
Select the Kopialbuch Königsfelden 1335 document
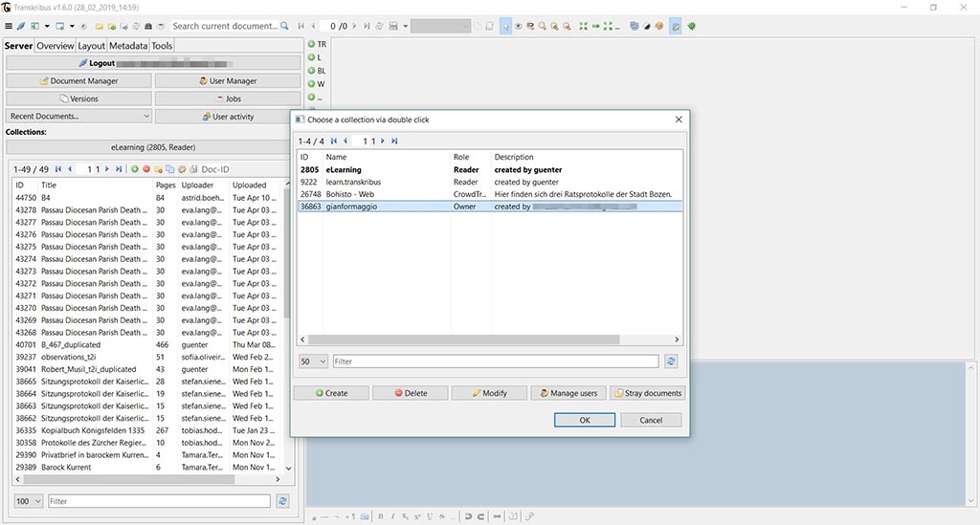coord(148,430)
